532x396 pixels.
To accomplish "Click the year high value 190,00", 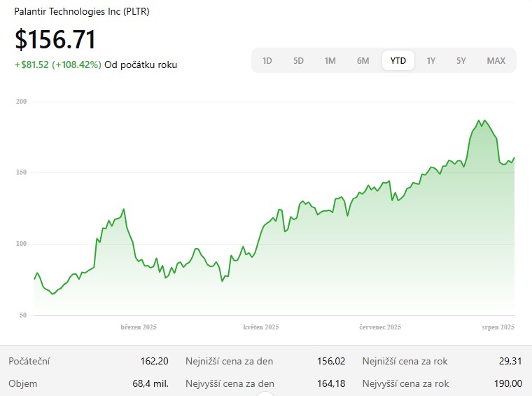I will 508,384.
